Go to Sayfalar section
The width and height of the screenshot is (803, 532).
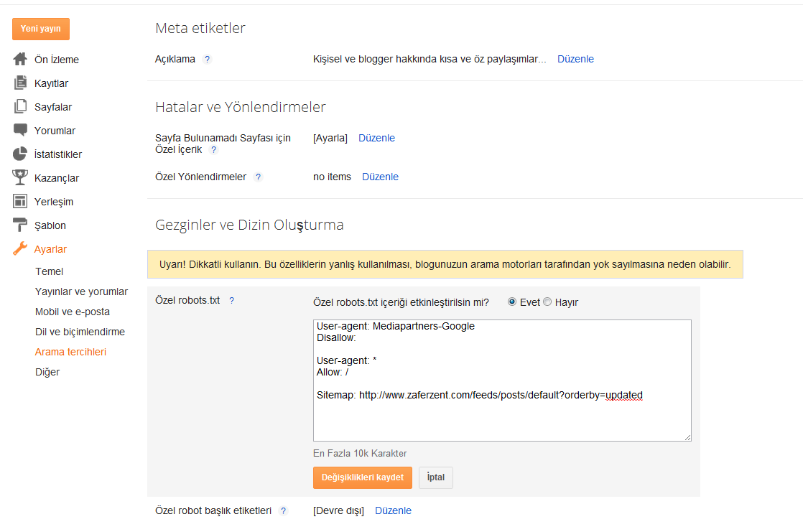click(53, 107)
